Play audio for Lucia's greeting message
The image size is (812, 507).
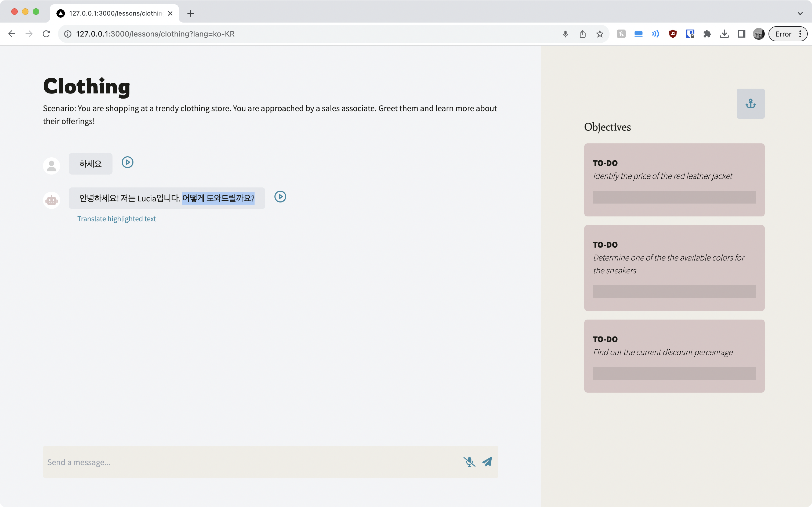coord(280,197)
